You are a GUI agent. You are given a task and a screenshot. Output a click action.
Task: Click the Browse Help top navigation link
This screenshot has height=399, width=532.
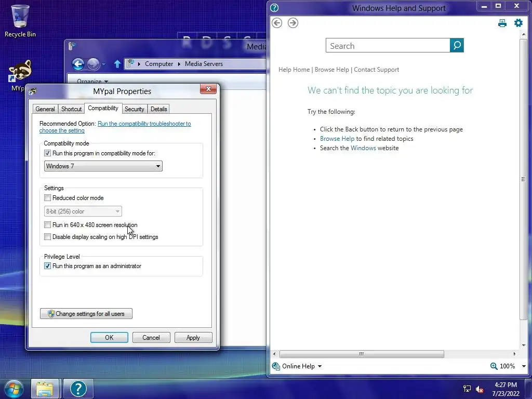click(x=332, y=70)
